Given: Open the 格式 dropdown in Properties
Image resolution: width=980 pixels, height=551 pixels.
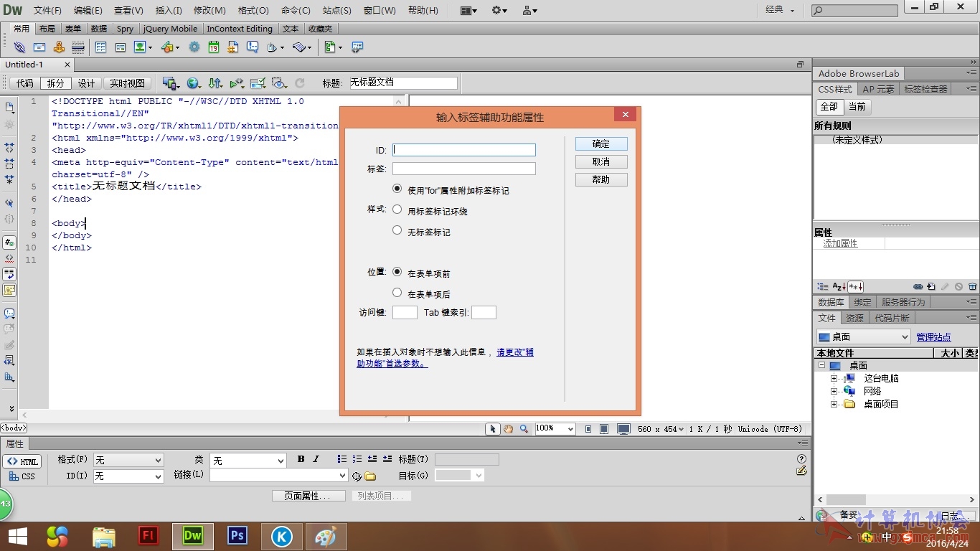Looking at the screenshot, I should 128,460.
